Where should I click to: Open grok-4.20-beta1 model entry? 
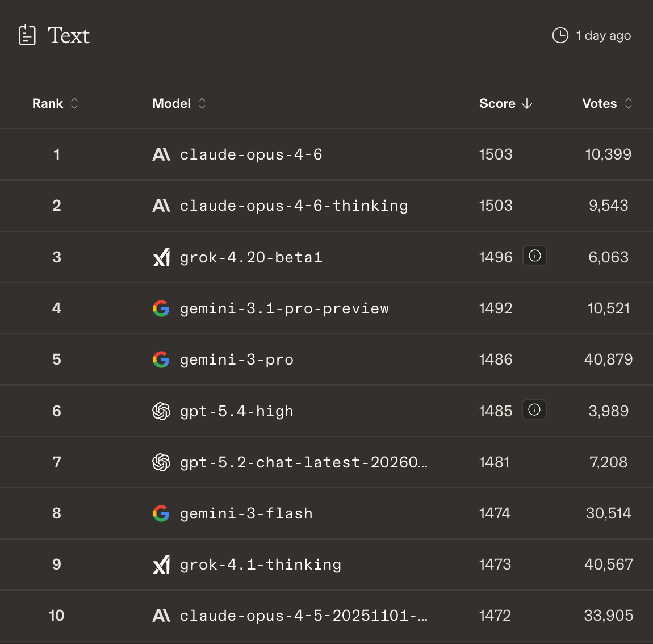251,257
